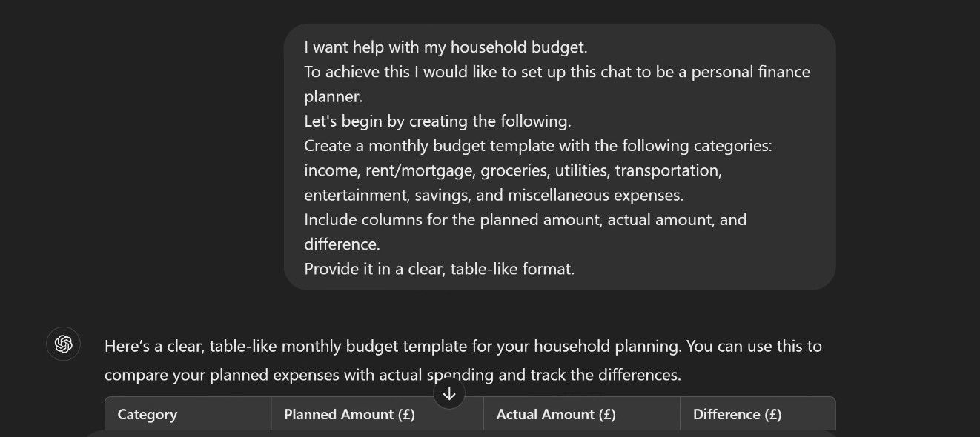Click the ChatGPT logo avatar icon
The height and width of the screenshot is (437, 980).
[63, 344]
